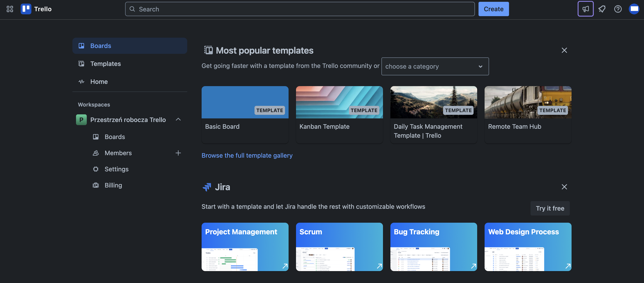Open the account avatar menu
644x283 pixels.
(x=634, y=9)
